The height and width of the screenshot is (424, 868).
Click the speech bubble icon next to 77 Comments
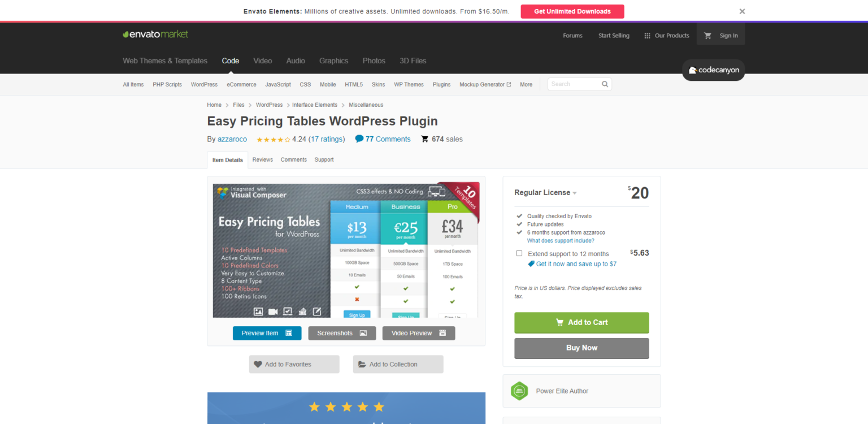[360, 139]
